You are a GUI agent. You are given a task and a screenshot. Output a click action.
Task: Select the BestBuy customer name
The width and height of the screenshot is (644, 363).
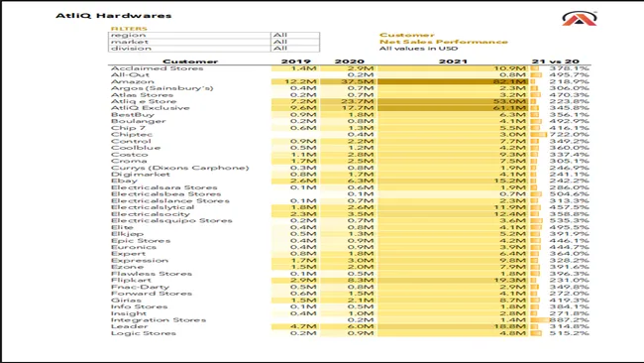132,115
